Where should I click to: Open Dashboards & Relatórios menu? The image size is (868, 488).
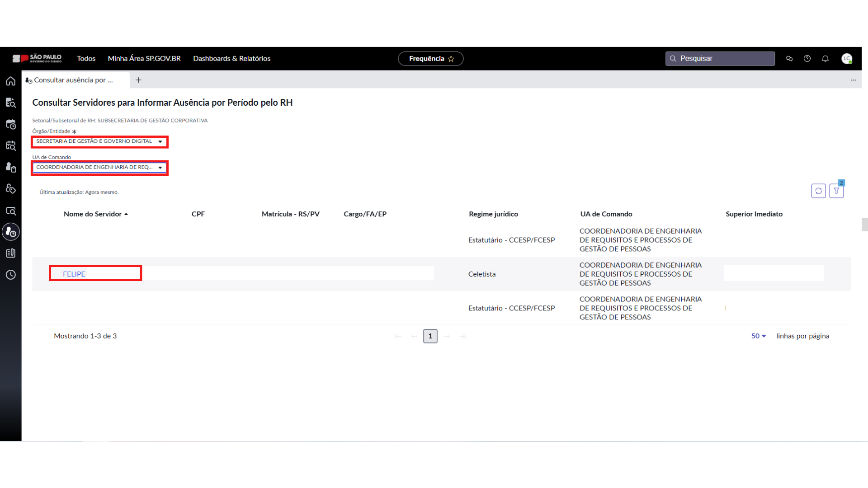click(231, 59)
